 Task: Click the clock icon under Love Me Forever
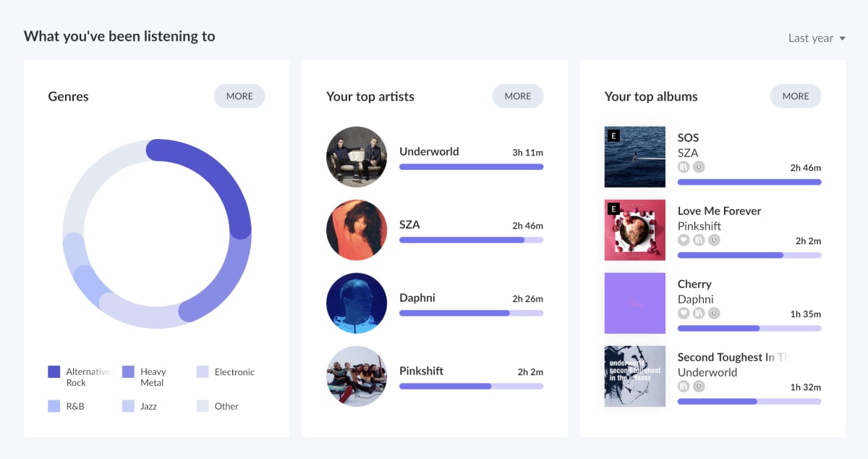tap(714, 240)
